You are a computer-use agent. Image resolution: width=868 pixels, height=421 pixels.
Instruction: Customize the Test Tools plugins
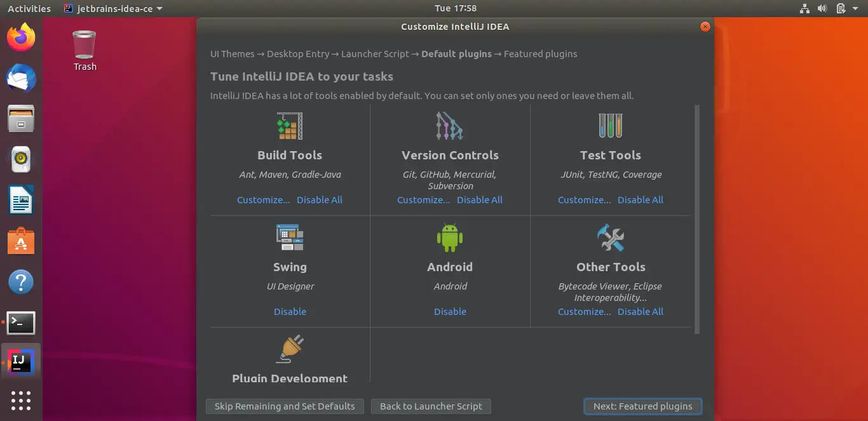coord(584,199)
